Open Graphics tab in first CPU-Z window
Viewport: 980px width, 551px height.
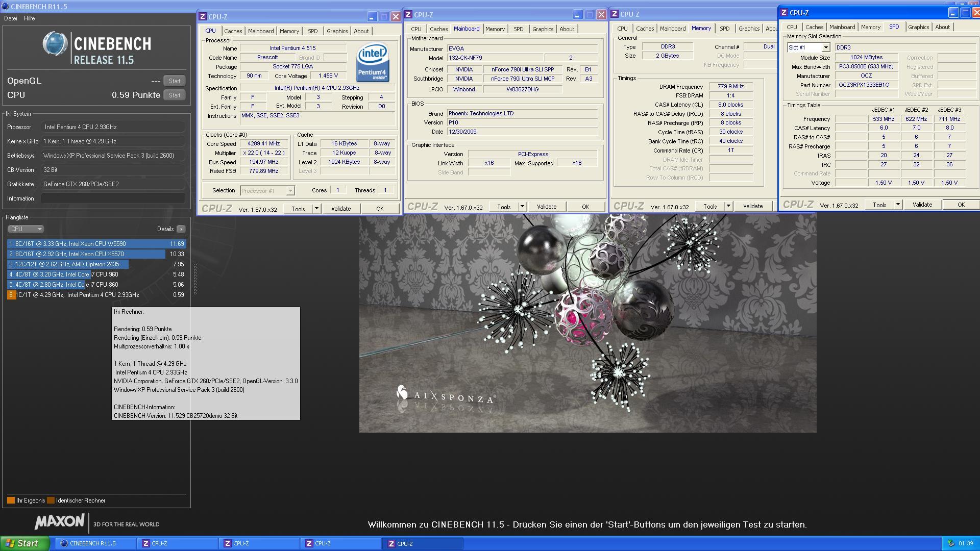pyautogui.click(x=337, y=31)
